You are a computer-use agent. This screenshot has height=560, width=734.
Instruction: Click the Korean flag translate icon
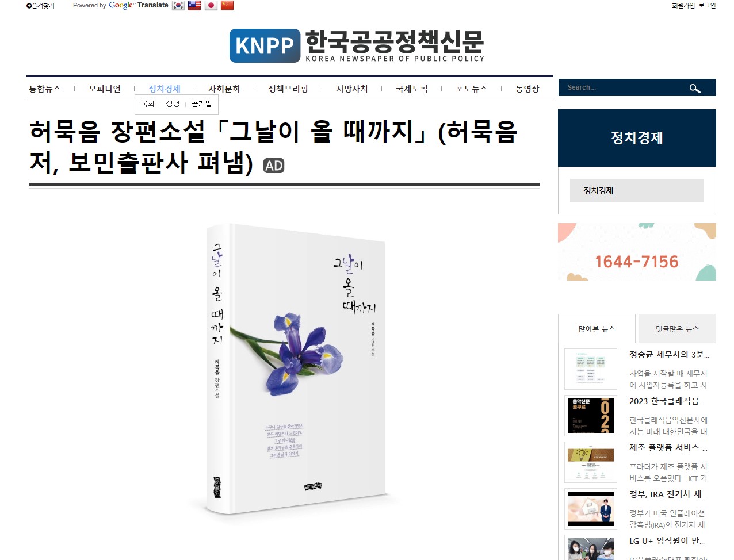pos(178,5)
